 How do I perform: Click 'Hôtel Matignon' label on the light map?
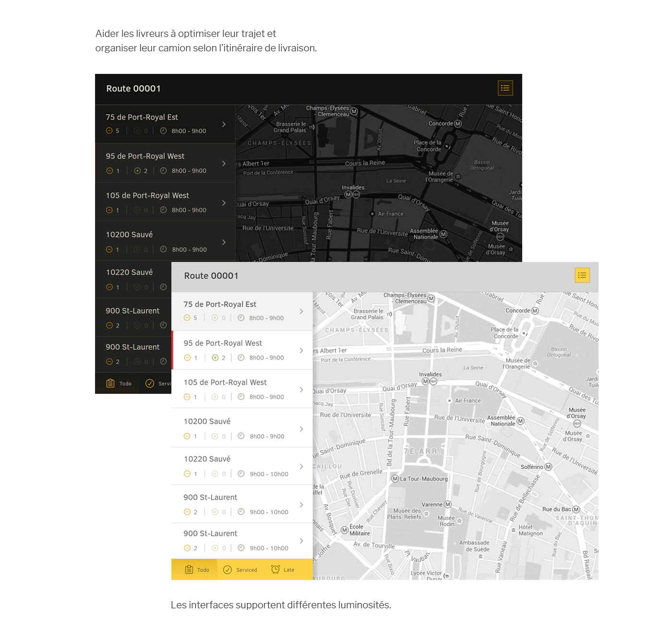(x=530, y=530)
